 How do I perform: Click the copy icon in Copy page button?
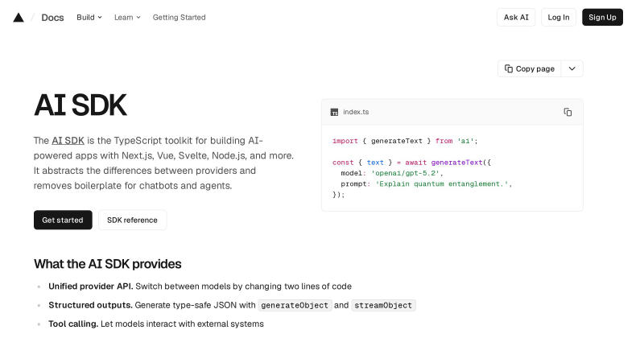point(509,68)
